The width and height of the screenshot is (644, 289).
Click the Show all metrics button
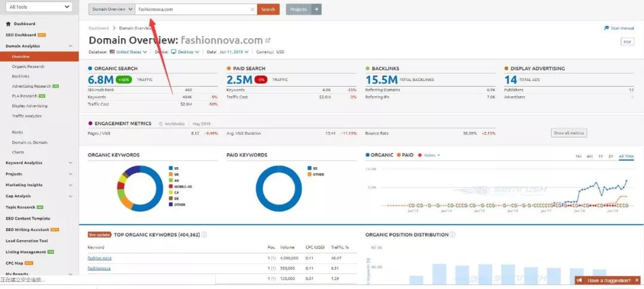(x=569, y=133)
